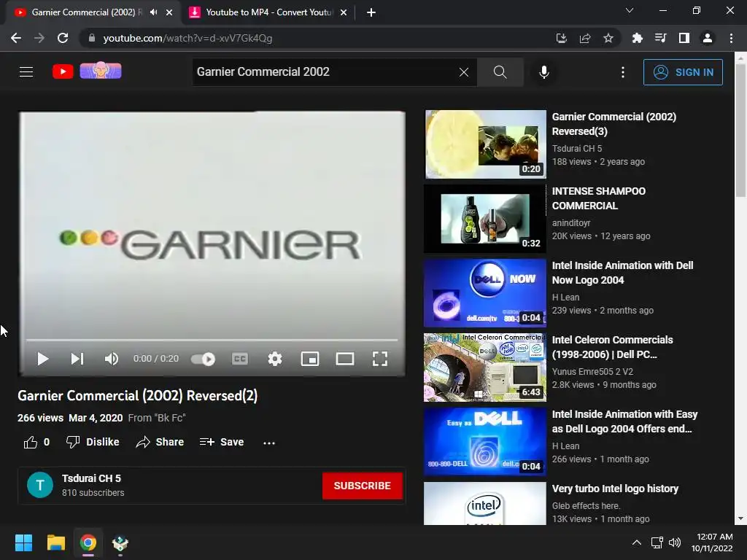Image resolution: width=747 pixels, height=560 pixels.
Task: Open Intel Inside Dell Now Logo title
Action: [x=623, y=273]
